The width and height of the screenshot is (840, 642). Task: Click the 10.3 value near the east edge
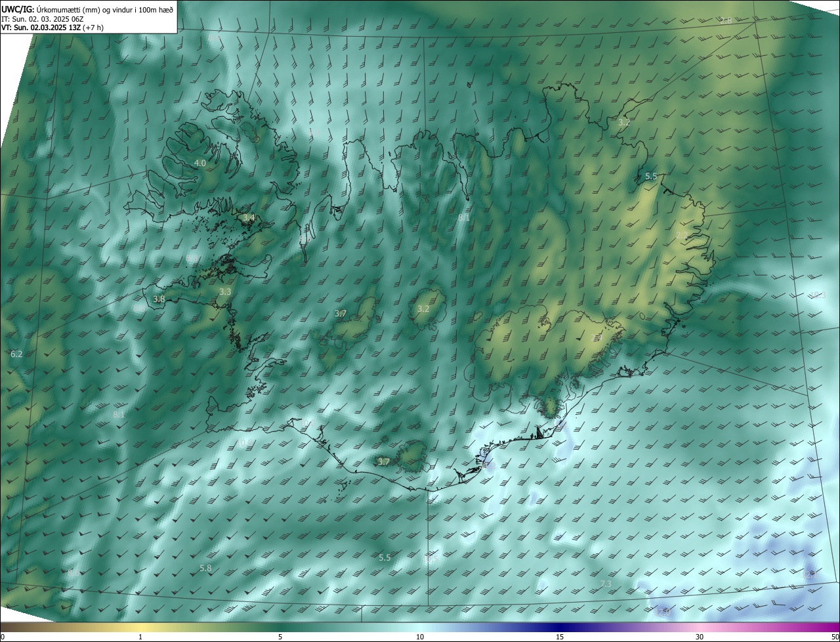pos(818,295)
